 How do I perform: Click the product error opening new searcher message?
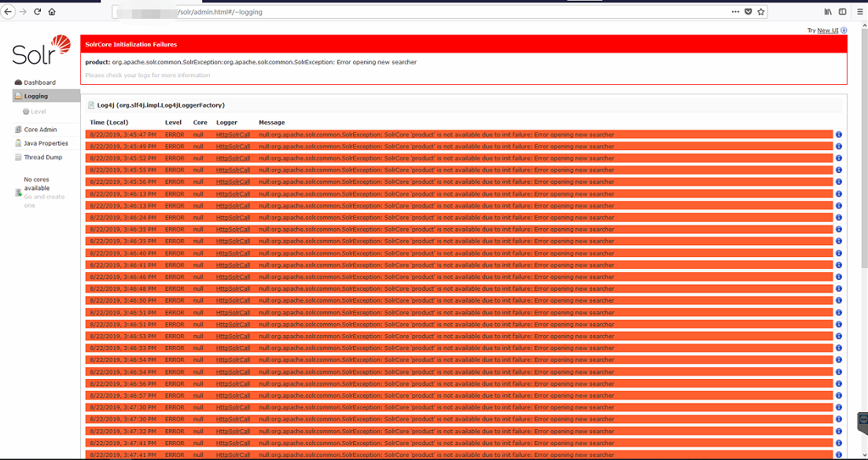point(251,62)
